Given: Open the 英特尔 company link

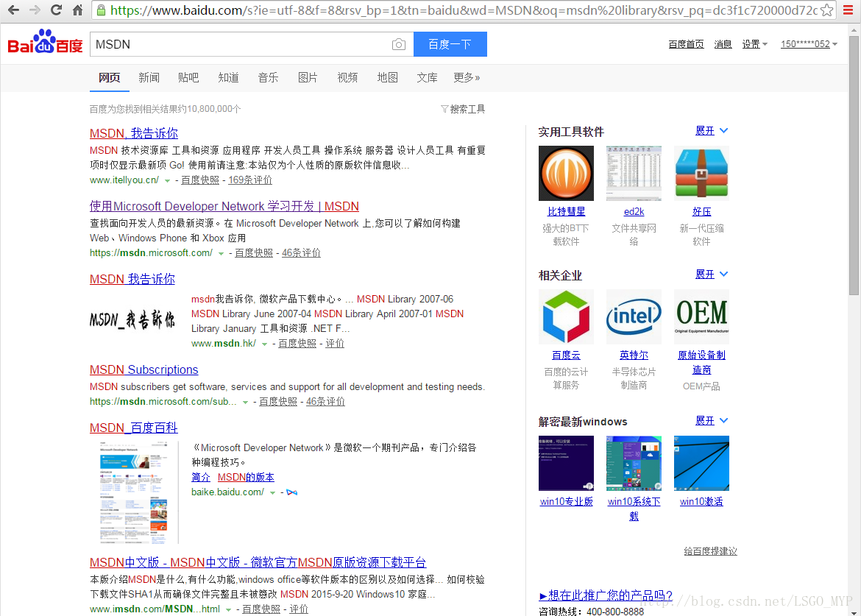Looking at the screenshot, I should tap(634, 355).
